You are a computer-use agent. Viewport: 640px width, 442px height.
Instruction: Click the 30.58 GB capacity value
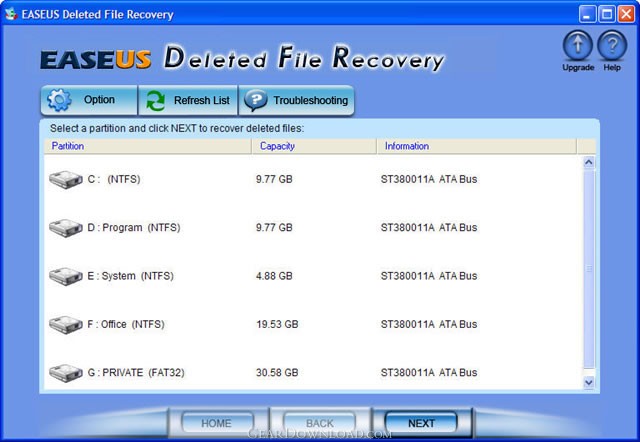(x=277, y=373)
